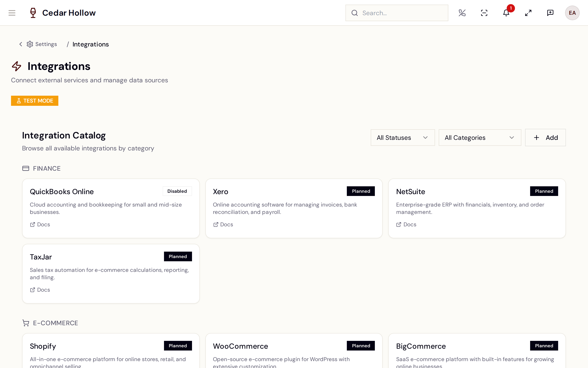Click the search magnifier icon

pyautogui.click(x=354, y=13)
